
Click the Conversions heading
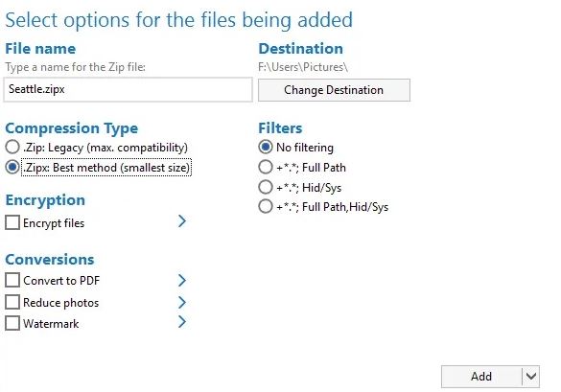coord(50,260)
